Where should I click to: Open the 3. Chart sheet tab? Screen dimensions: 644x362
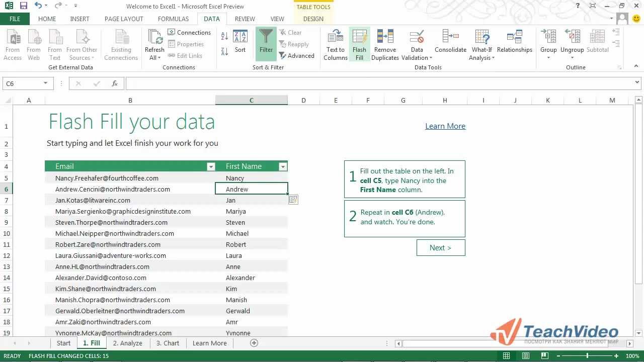(x=168, y=343)
